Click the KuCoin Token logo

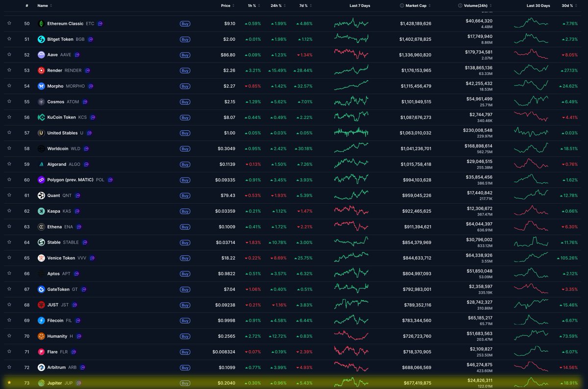tap(41, 118)
